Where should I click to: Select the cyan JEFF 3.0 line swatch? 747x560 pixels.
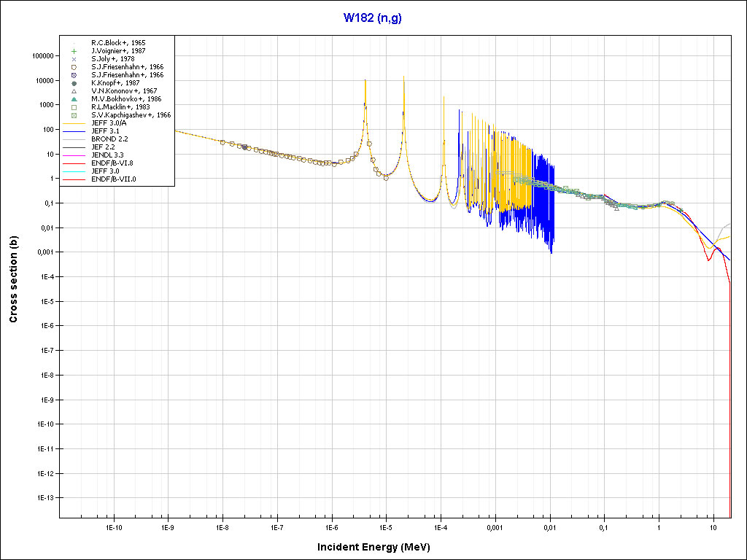74,171
